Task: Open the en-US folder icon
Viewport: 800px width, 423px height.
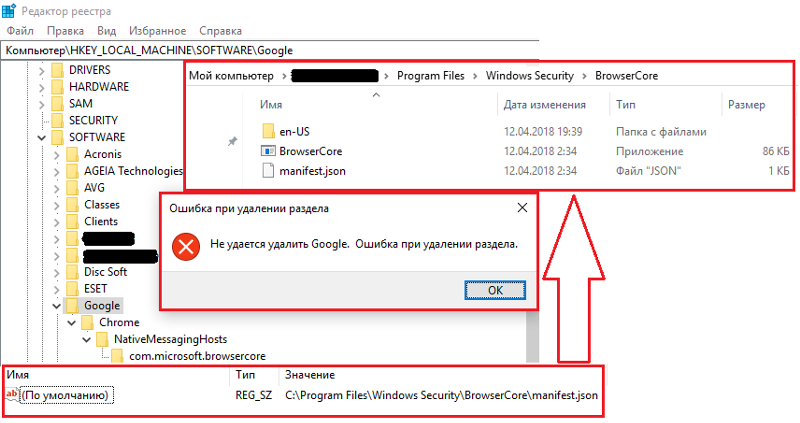Action: pyautogui.click(x=268, y=131)
